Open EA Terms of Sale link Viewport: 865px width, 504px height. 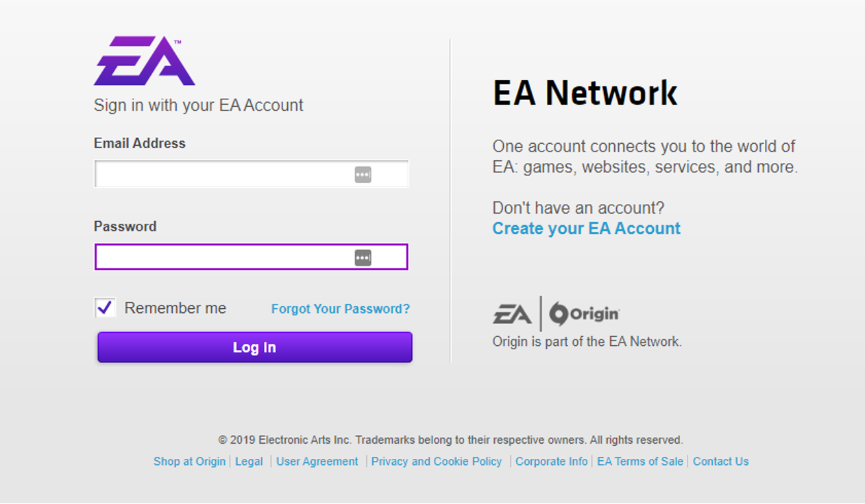click(639, 462)
